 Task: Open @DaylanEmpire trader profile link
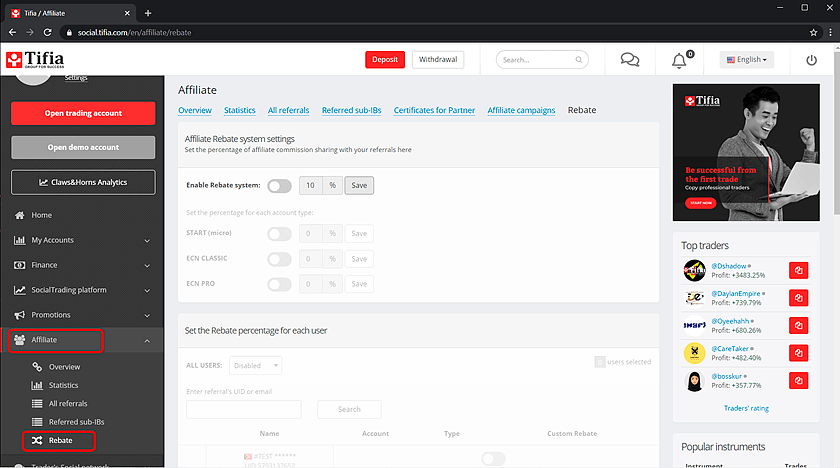coord(736,293)
